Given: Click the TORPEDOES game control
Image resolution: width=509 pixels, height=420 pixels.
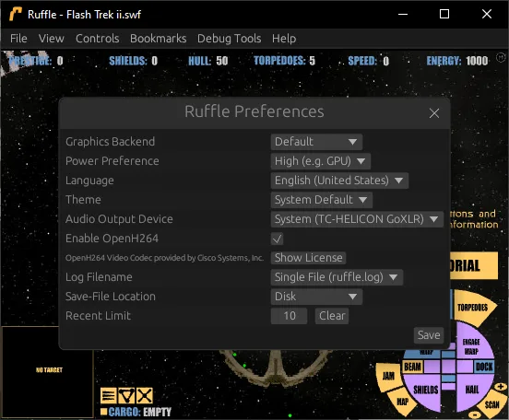Looking at the screenshot, I should 472,308.
